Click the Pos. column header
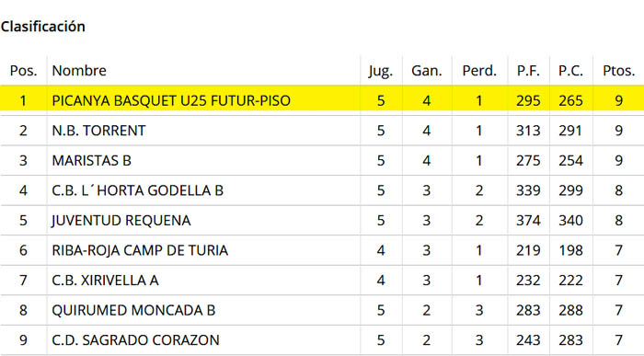Screen dimensions: 644x356 click(23, 71)
